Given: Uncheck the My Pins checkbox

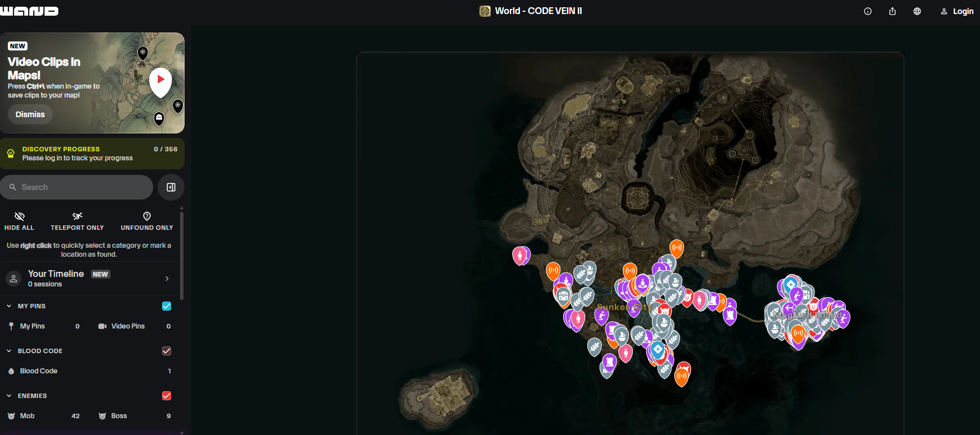Looking at the screenshot, I should coord(167,306).
